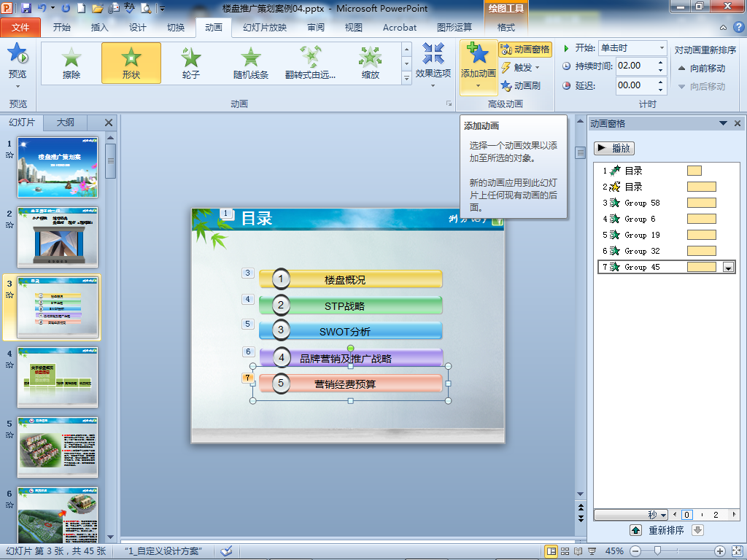Screen dimensions: 747x560
Task: Switch to slide sorter view icon
Action: [565, 551]
